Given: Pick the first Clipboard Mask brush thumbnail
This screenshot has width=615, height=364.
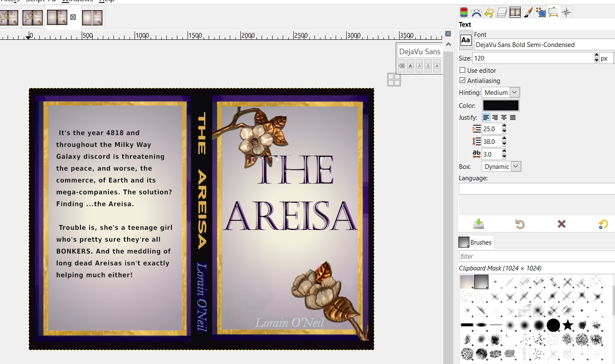Looking at the screenshot, I should [x=467, y=282].
